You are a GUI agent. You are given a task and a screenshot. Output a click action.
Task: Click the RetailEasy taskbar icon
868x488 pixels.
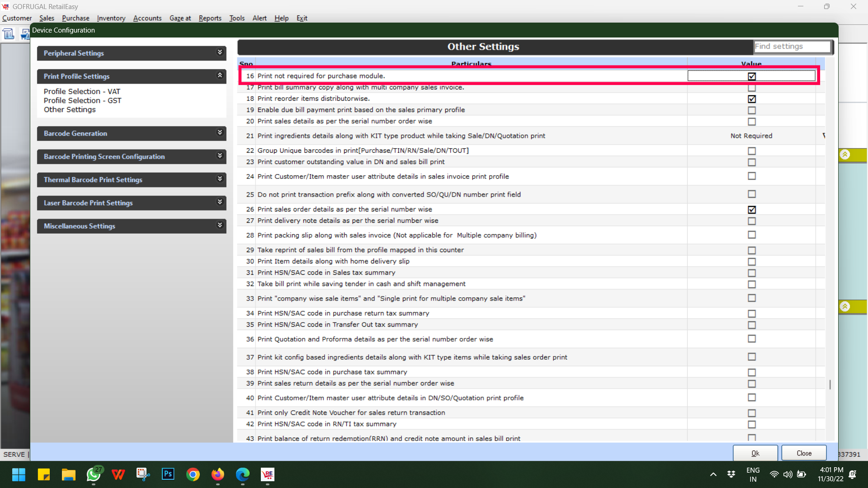pos(268,474)
